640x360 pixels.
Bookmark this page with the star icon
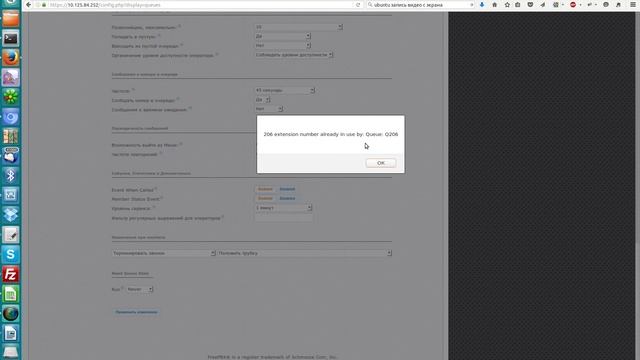point(507,4)
